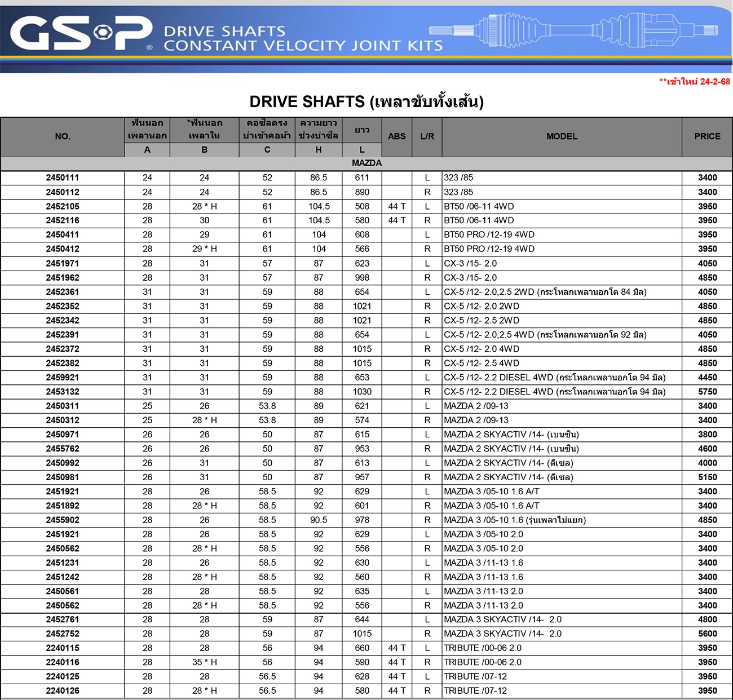Select model 'MAZDA 3 /05-10 1.6 (รุ่นเพลาไม่แยก)'
733x700 pixels.
[x=515, y=520]
